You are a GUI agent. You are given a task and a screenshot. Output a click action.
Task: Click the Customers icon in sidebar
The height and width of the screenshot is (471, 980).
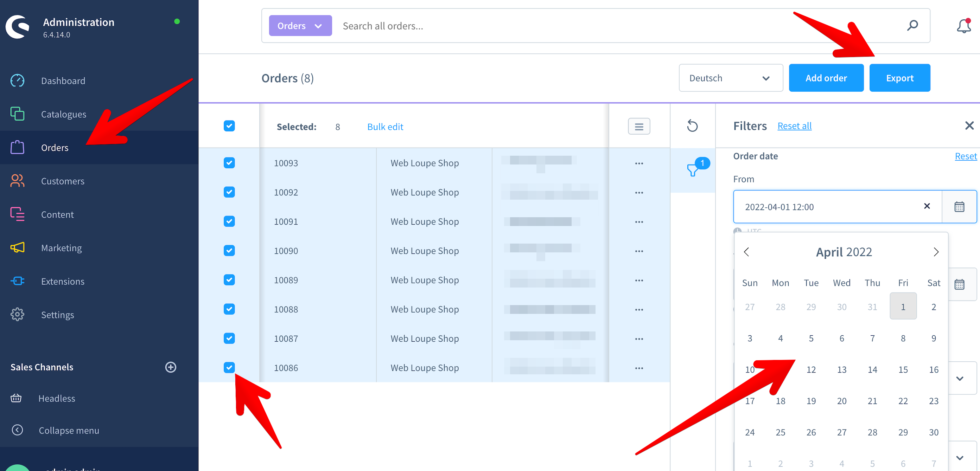click(x=17, y=181)
